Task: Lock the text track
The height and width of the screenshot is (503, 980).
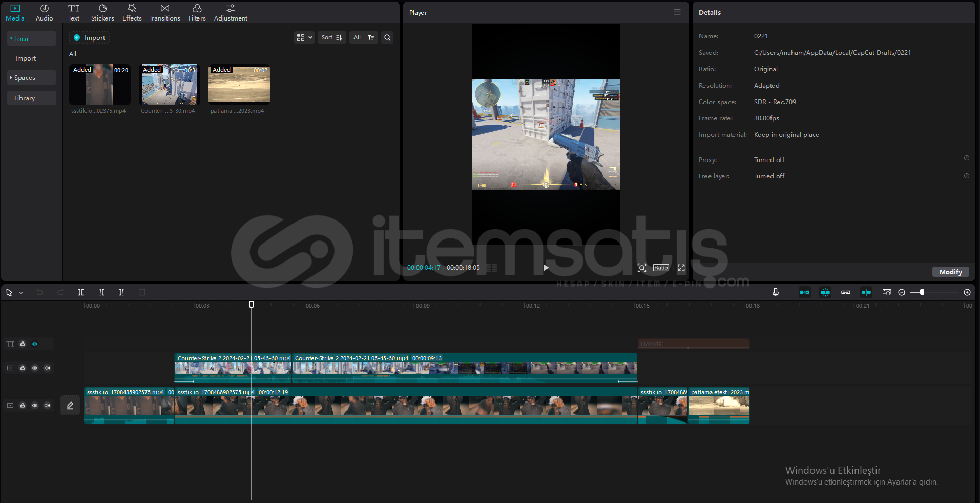Action: (x=23, y=344)
